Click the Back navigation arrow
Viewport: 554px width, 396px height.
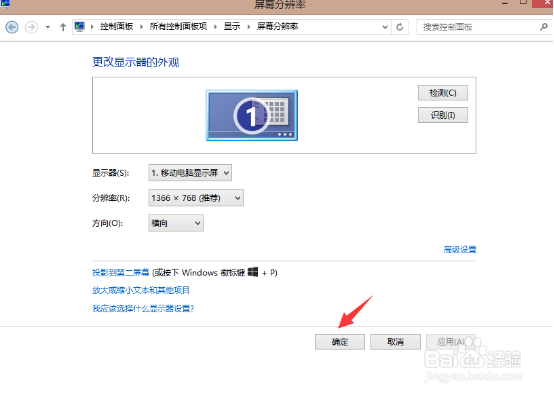click(x=12, y=27)
